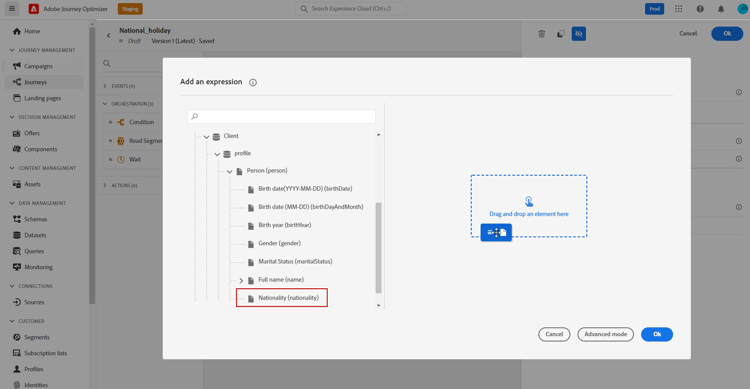
Task: Click the info icon beside Add an expression
Action: (x=253, y=82)
